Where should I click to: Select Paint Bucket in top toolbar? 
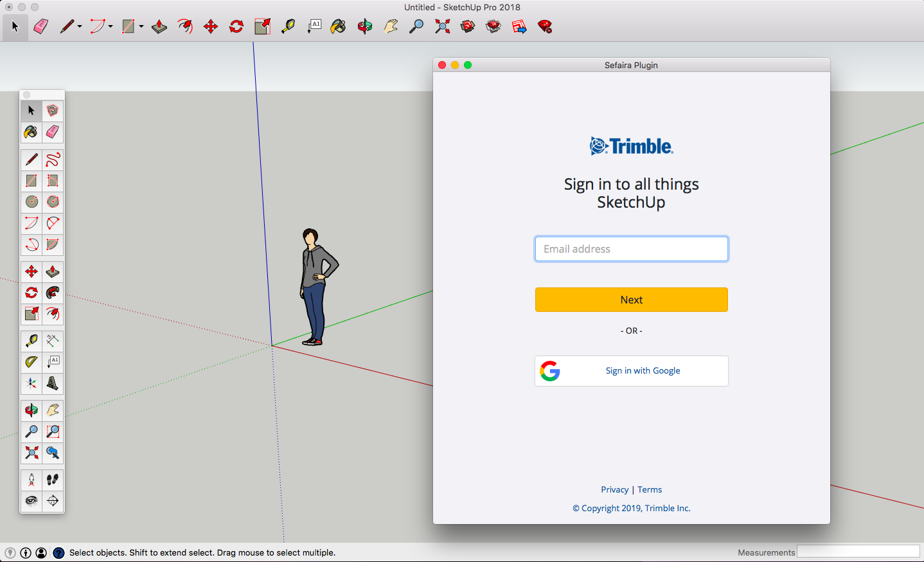coord(338,26)
